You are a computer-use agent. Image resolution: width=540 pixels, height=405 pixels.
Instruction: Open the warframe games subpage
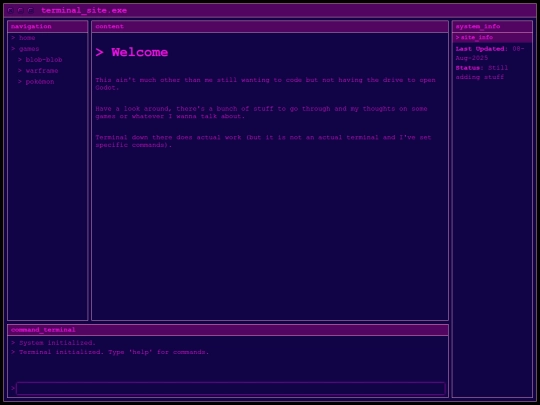tap(42, 71)
